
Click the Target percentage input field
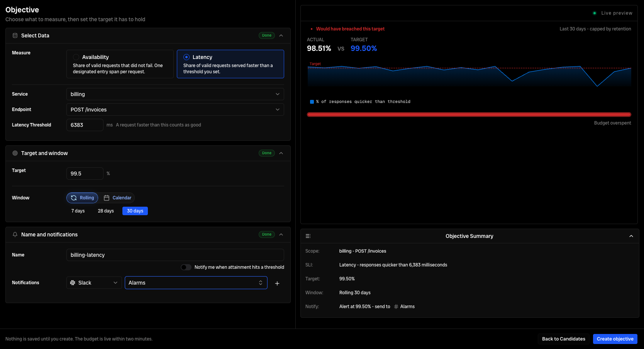tap(85, 174)
